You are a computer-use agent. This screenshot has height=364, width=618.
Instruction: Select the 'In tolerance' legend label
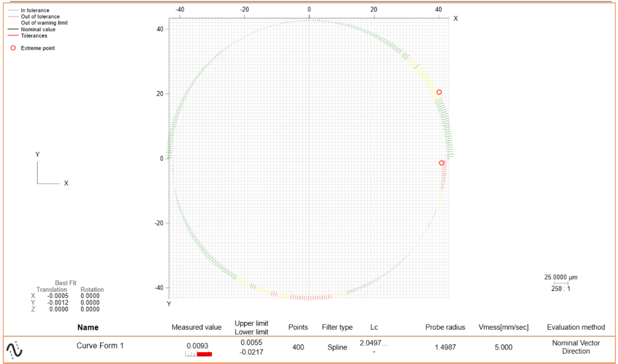35,10
